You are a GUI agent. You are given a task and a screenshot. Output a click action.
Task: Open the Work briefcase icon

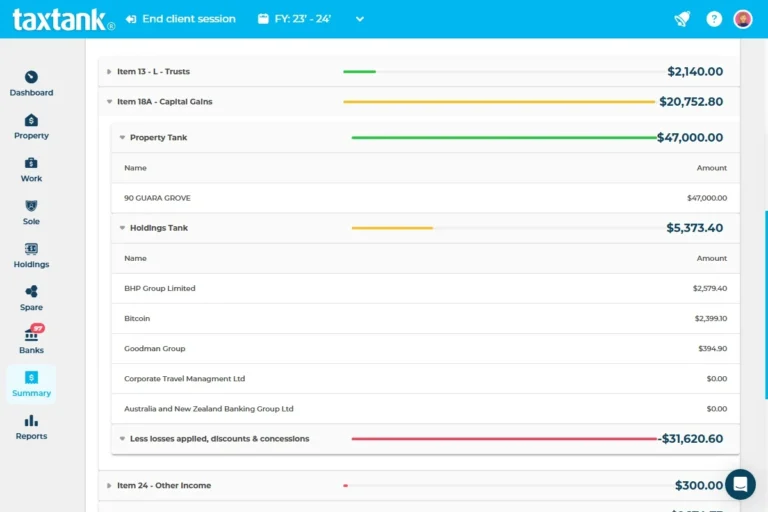pos(31,163)
